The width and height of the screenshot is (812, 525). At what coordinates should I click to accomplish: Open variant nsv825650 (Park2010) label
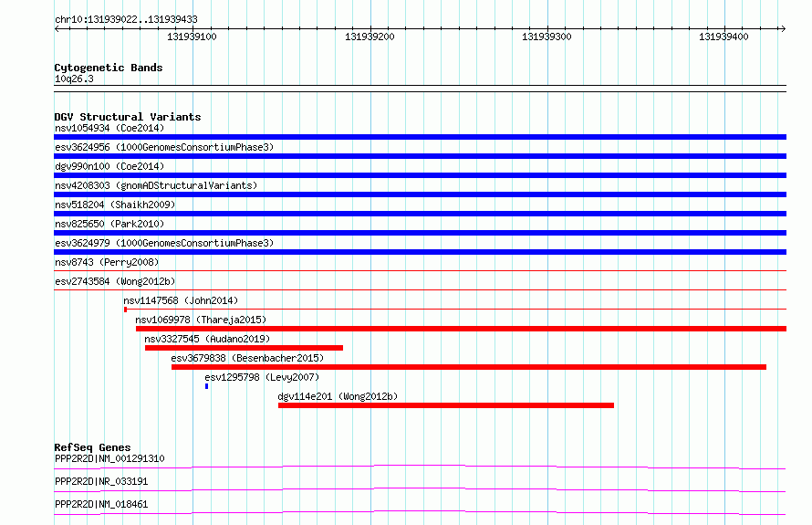click(x=109, y=224)
